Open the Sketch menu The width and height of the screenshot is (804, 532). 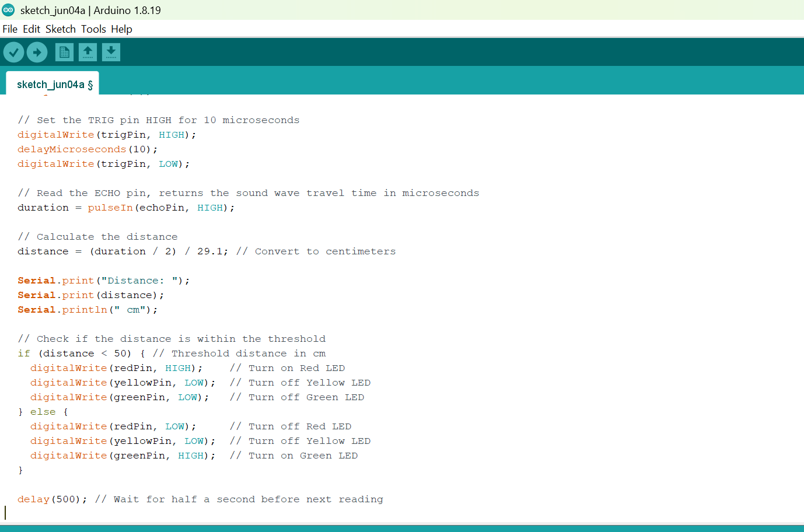click(61, 29)
